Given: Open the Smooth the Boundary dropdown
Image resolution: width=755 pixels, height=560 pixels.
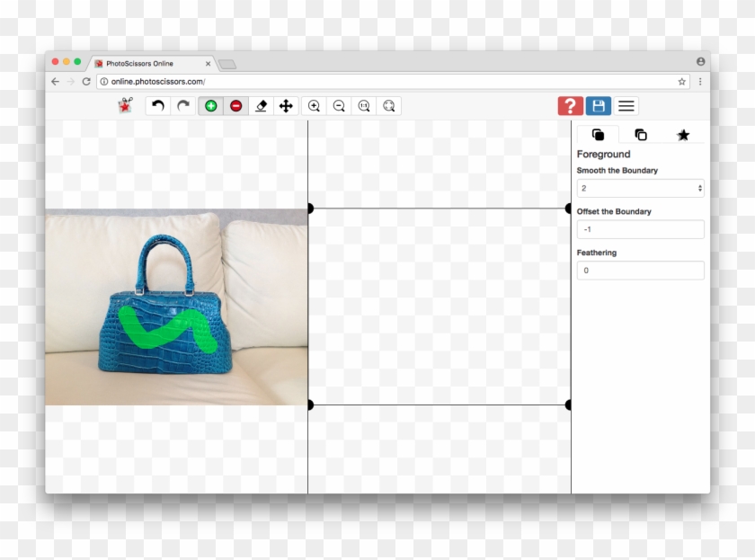Looking at the screenshot, I should [x=640, y=189].
